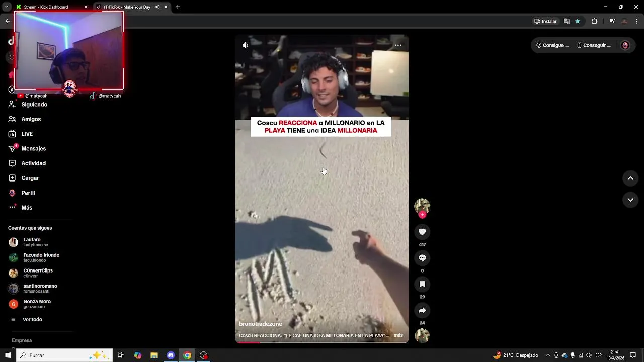Open Facundo Iriondo's account

click(x=34, y=257)
